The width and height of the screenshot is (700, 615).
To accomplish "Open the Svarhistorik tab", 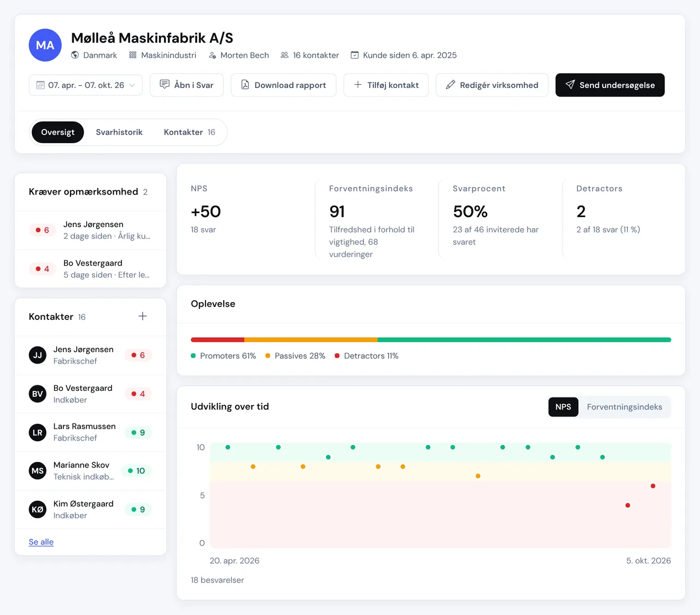I will pos(119,132).
